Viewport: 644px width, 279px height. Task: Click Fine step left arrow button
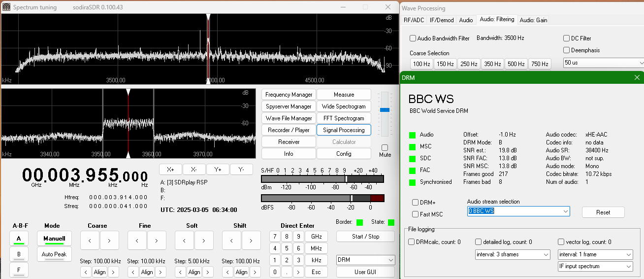[x=137, y=241]
